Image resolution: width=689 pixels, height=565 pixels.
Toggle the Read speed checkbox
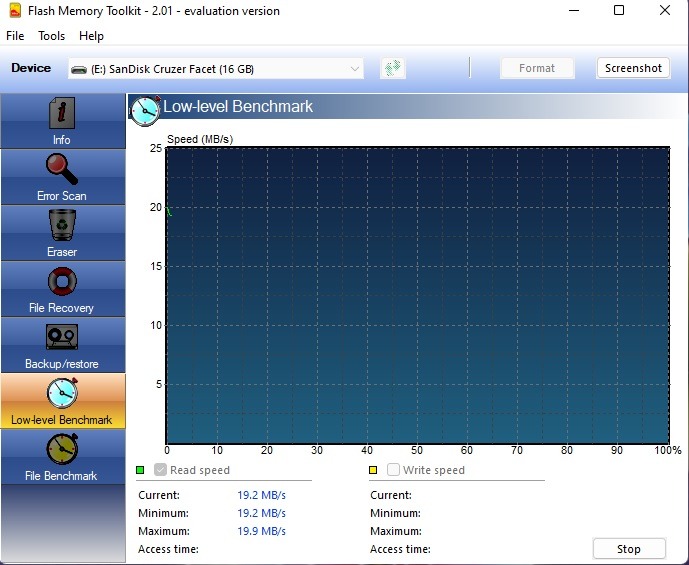(x=160, y=470)
